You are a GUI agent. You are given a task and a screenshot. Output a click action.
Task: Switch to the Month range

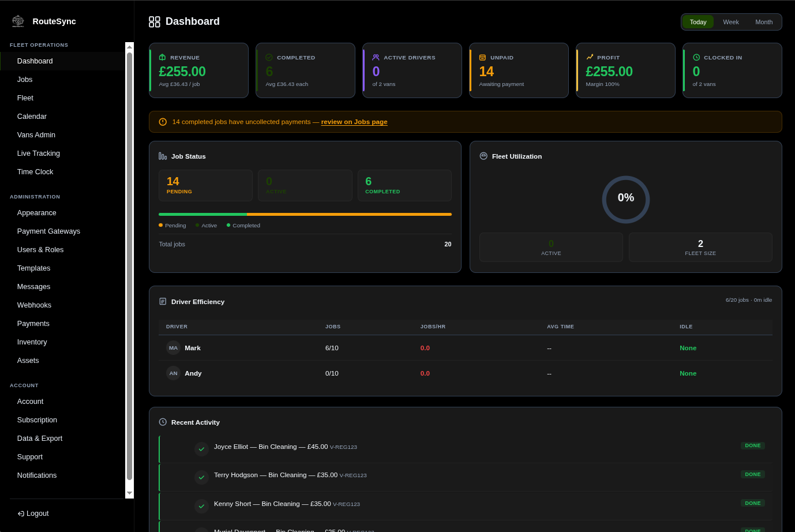(x=764, y=22)
